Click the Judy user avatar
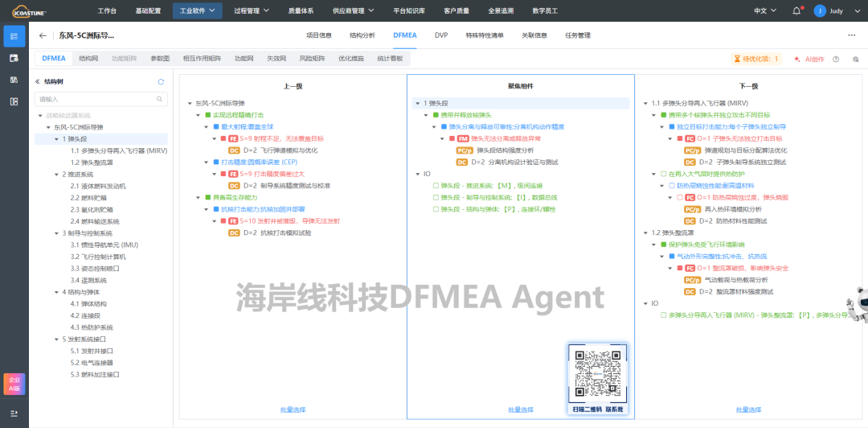This screenshot has width=868, height=428. click(x=820, y=10)
